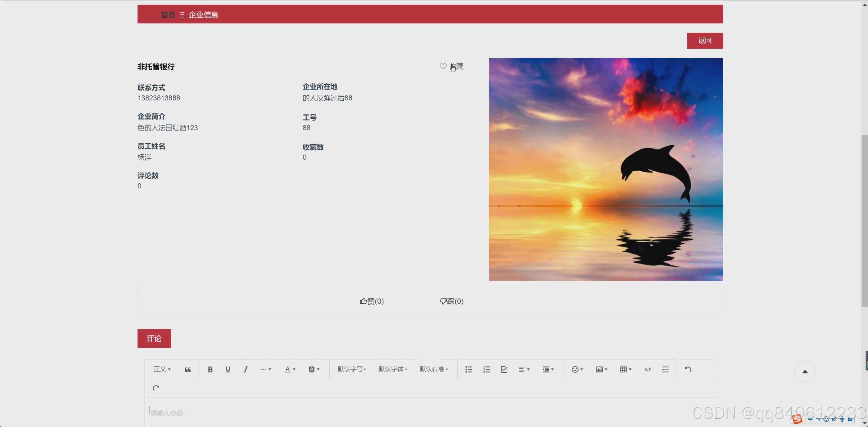The width and height of the screenshot is (868, 427).
Task: Click the 返回 back button
Action: point(705,40)
